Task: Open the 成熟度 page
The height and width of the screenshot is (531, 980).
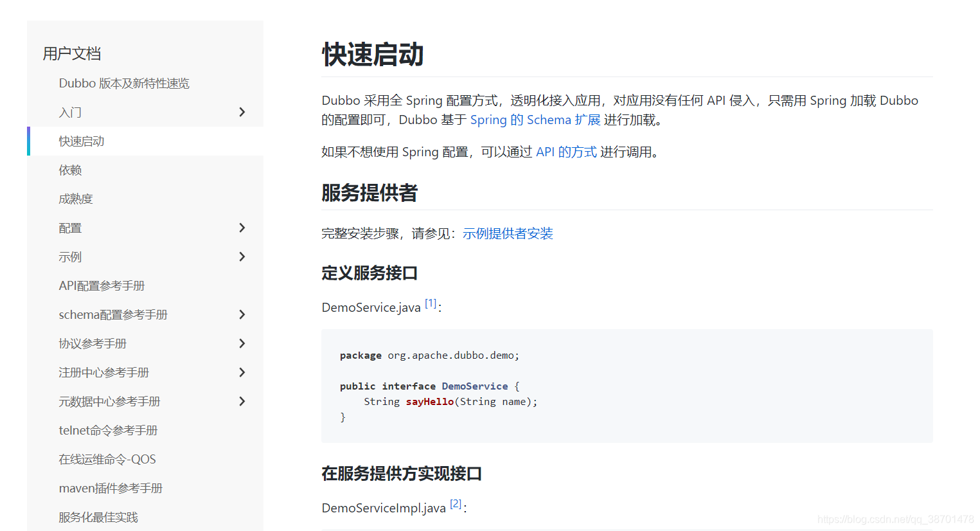Action: pos(76,199)
